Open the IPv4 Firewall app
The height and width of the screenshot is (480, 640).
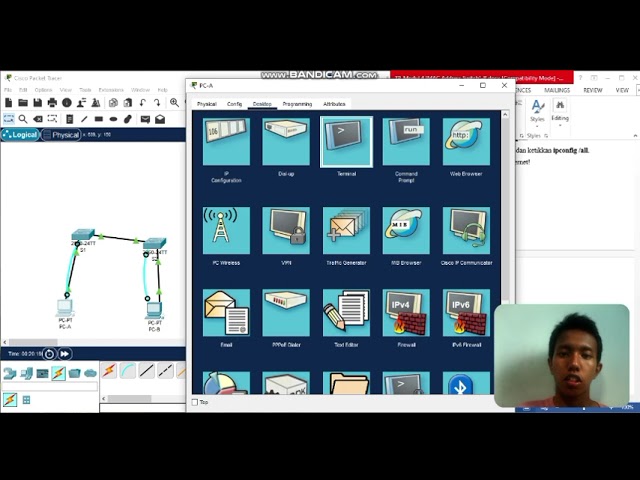406,313
